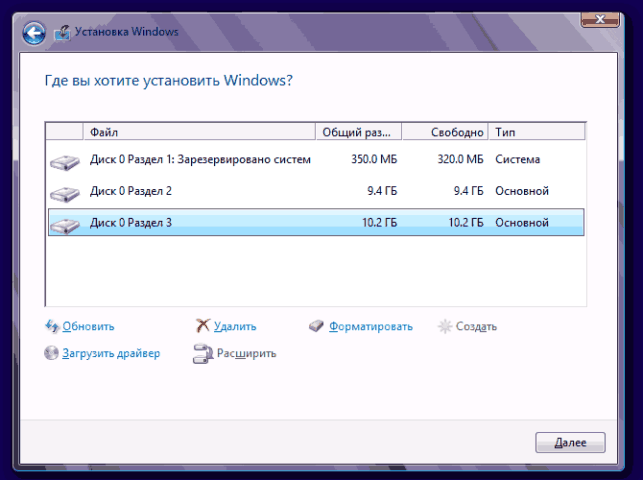643x480 pixels.
Task: Click the 320.0 МБ free space cell
Action: point(460,159)
